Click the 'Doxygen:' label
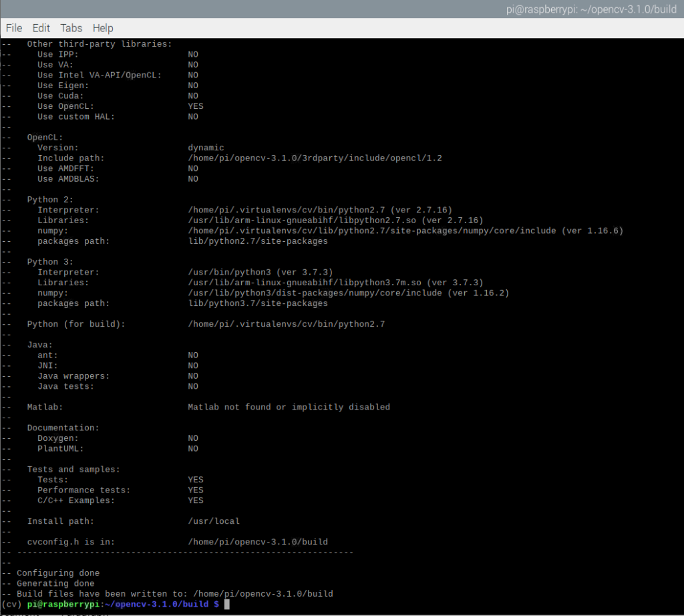684x616 pixels. [57, 438]
